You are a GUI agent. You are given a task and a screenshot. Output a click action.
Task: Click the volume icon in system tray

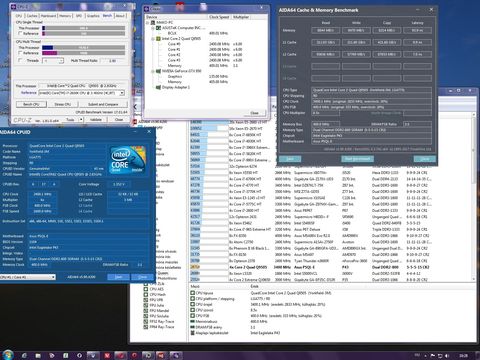click(x=447, y=356)
